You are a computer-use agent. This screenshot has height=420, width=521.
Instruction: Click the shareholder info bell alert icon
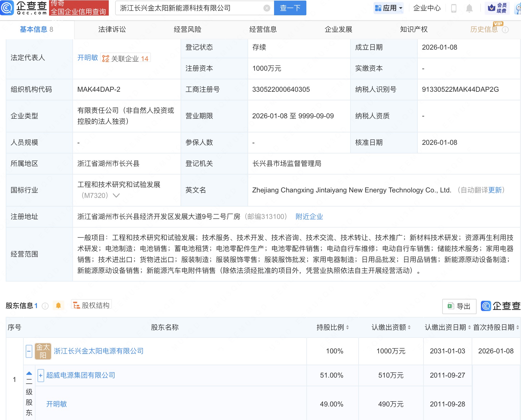[x=58, y=305]
